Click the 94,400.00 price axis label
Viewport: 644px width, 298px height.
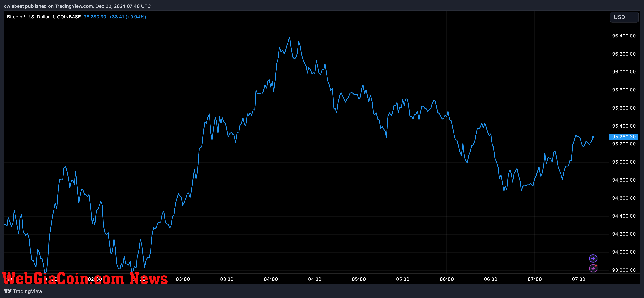[624, 216]
